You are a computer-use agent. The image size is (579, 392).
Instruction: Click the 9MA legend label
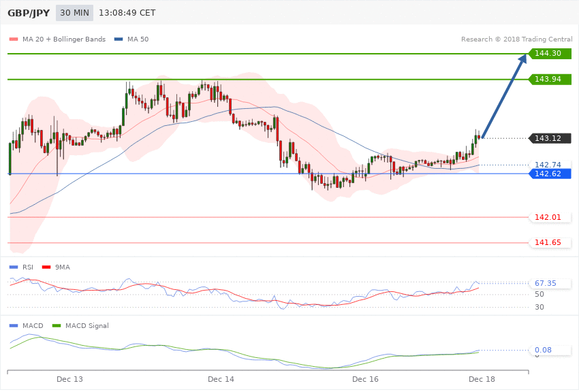pos(63,267)
